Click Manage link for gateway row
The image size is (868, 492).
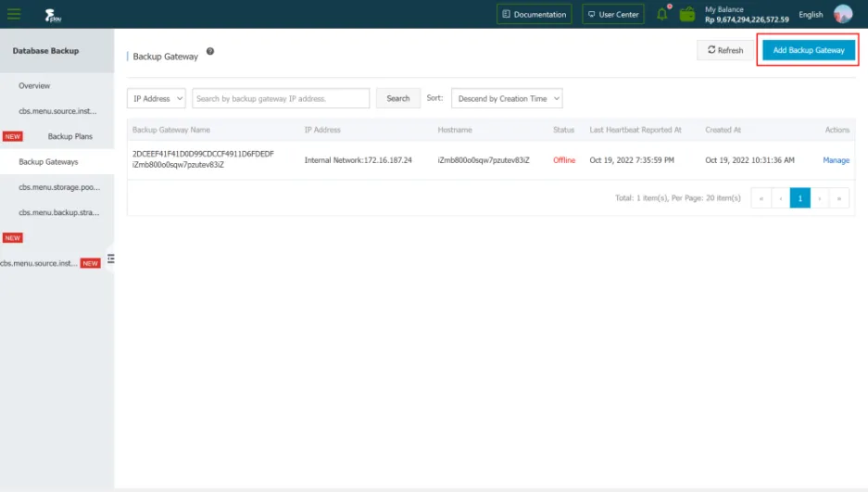pyautogui.click(x=836, y=160)
